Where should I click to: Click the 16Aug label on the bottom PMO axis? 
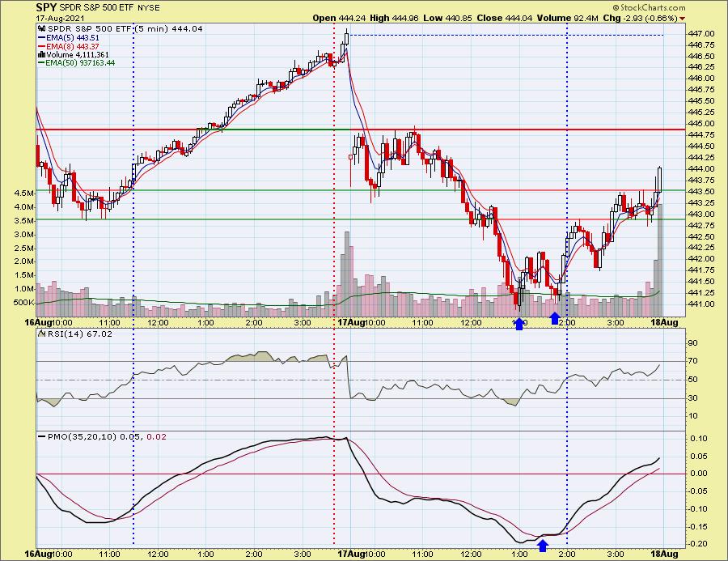(x=37, y=554)
